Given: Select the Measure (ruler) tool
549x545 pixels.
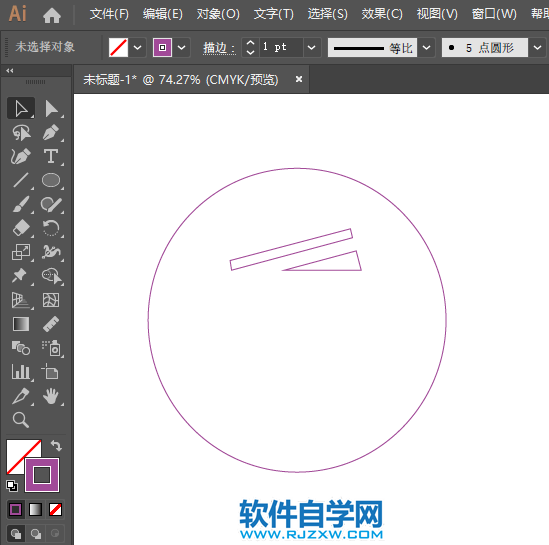Looking at the screenshot, I should [x=51, y=324].
